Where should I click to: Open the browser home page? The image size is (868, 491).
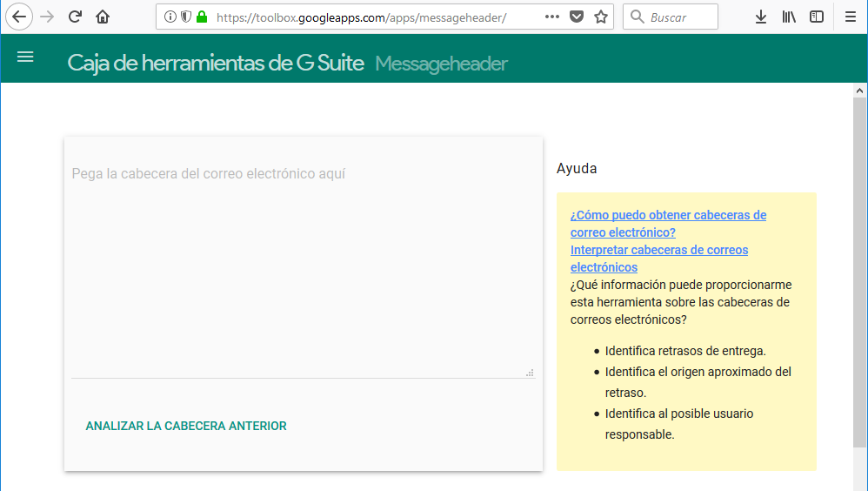tap(103, 17)
